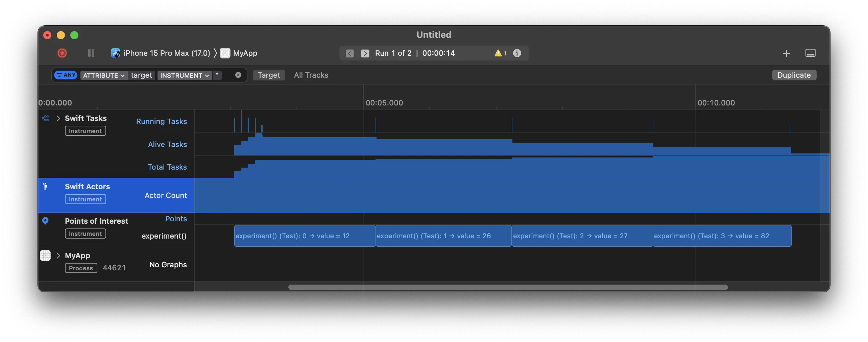
Task: Click the iPhone 15 Pro Max (17.0) device name
Action: pos(167,53)
